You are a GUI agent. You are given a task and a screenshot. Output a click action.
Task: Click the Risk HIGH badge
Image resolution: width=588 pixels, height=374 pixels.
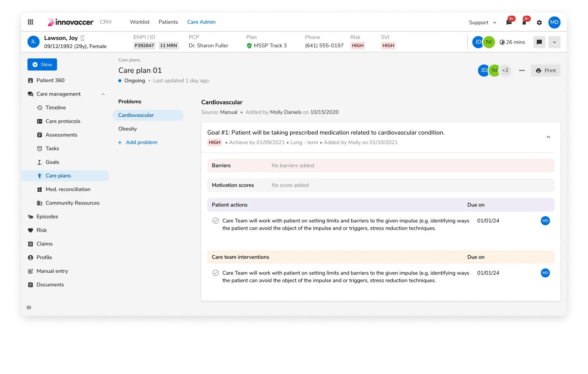coord(358,46)
